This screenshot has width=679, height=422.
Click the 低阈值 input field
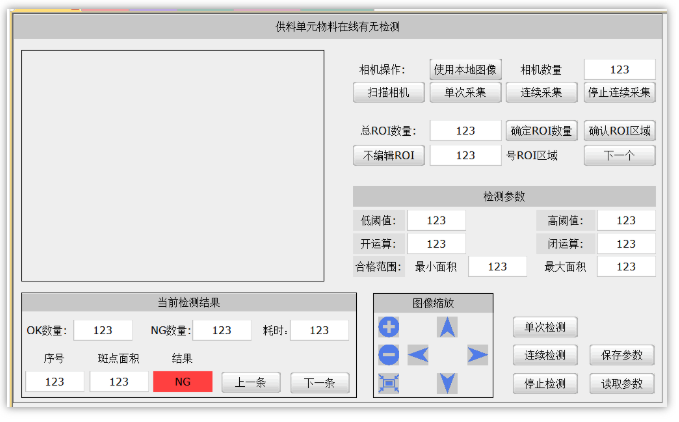pyautogui.click(x=436, y=221)
